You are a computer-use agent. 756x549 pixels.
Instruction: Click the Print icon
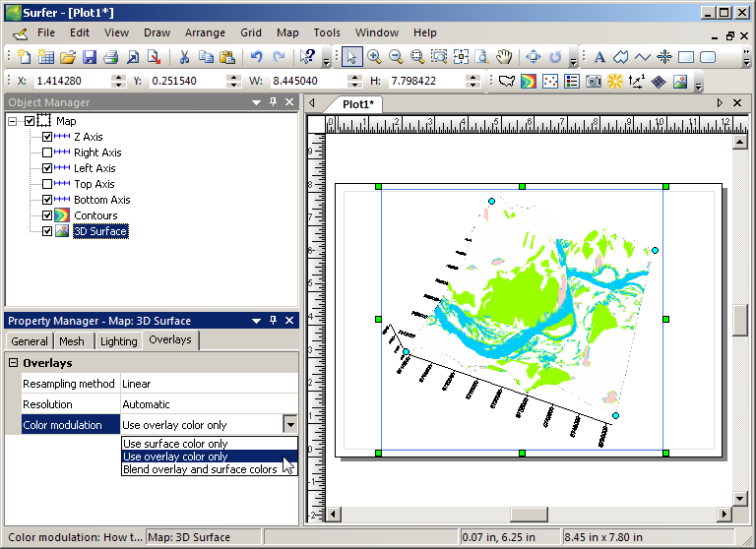pyautogui.click(x=111, y=57)
